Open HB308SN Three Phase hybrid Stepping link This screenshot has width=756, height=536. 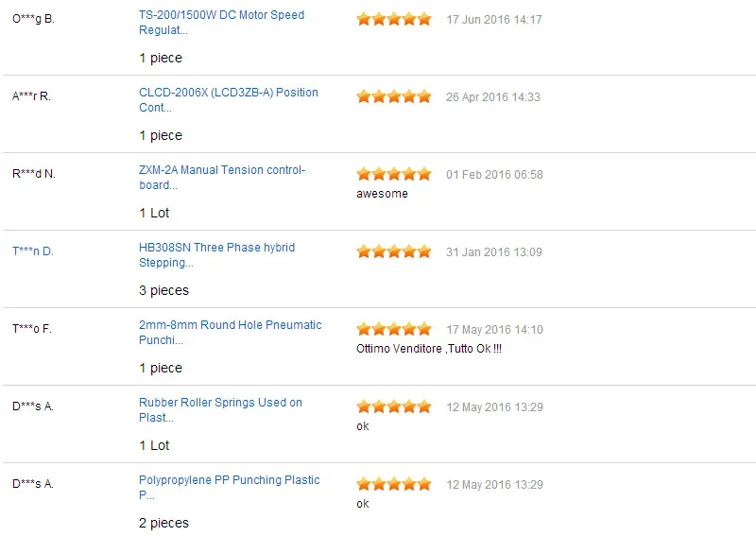click(x=216, y=254)
